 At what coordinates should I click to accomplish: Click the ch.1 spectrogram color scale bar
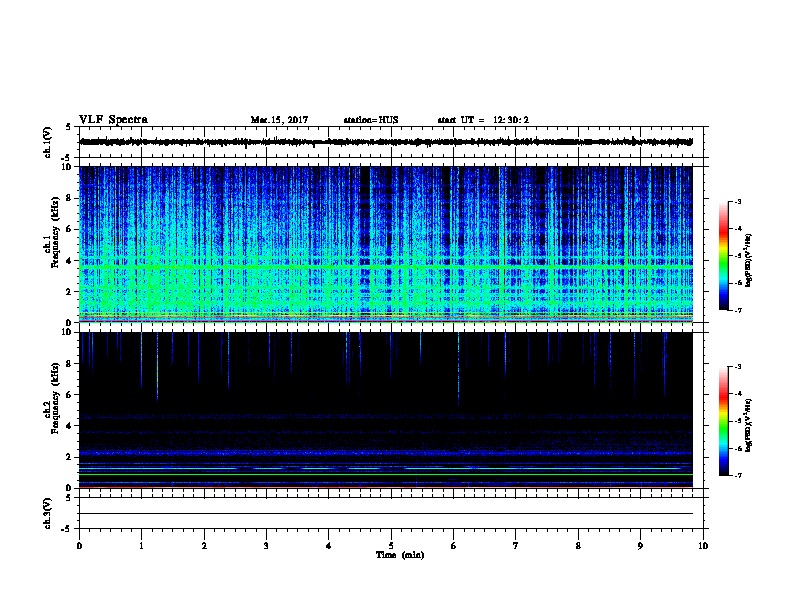pyautogui.click(x=723, y=256)
